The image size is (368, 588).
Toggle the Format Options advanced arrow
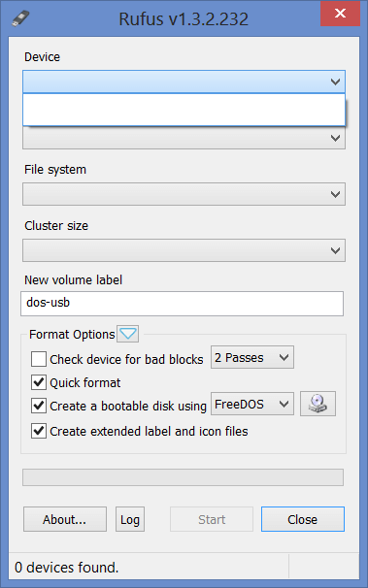point(127,334)
